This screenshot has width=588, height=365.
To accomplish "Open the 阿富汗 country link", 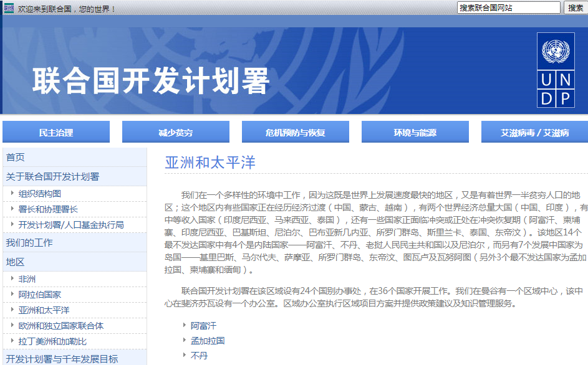I will coord(204,326).
